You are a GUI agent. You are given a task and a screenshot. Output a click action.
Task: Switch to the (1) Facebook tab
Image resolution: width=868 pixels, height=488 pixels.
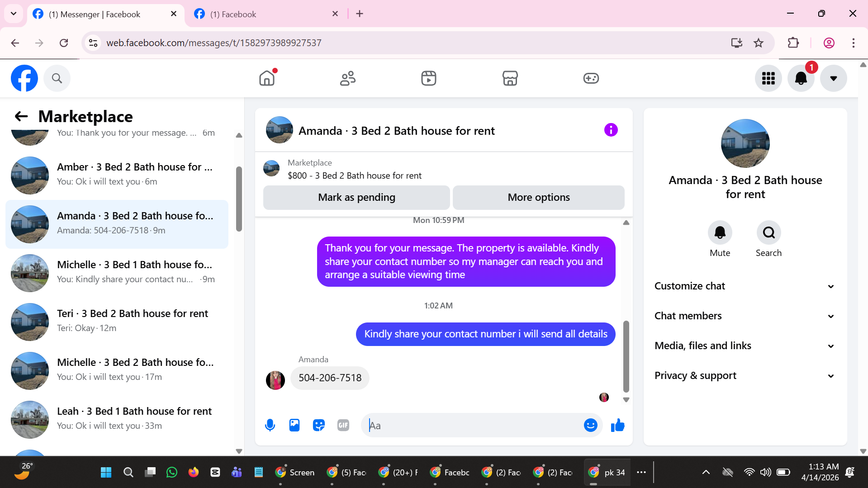(x=267, y=14)
